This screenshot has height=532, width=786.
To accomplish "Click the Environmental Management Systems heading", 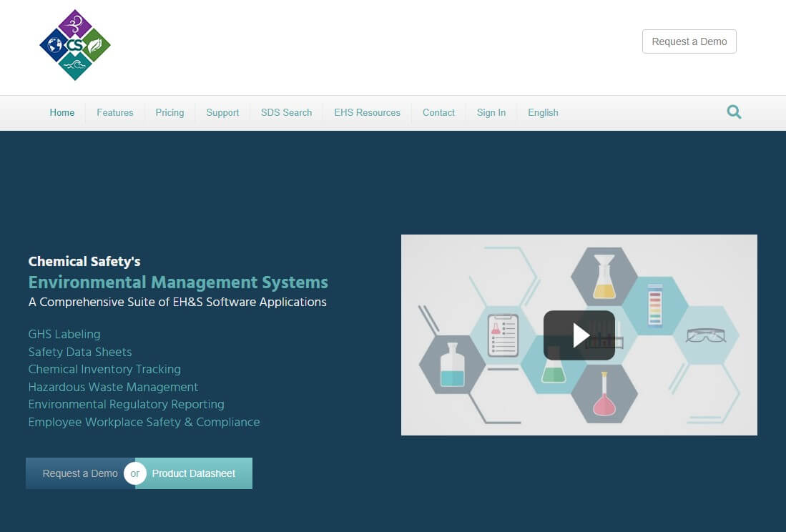I will (179, 282).
